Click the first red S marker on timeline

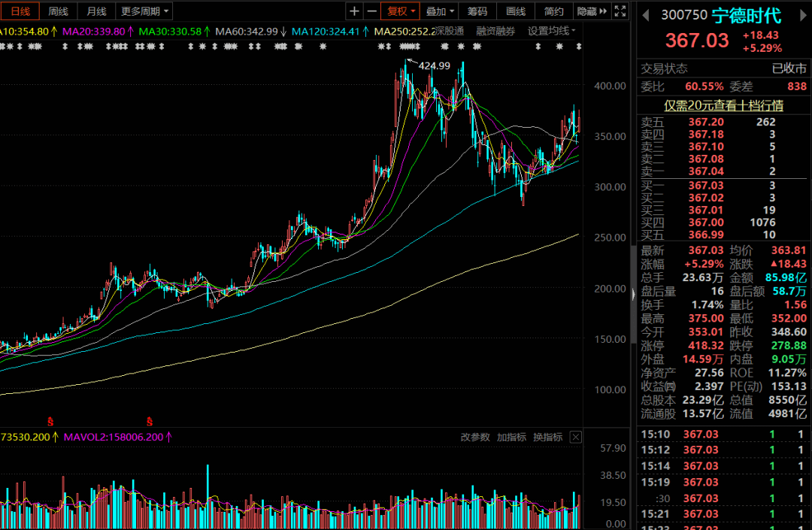point(51,421)
